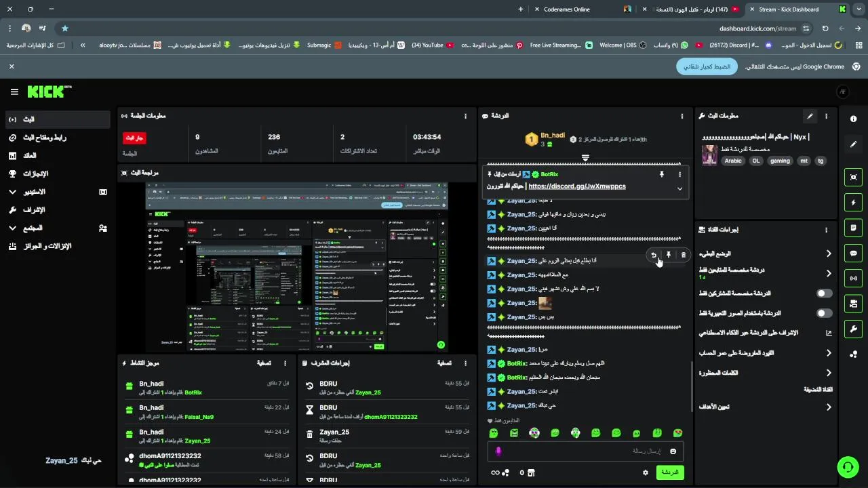This screenshot has width=868, height=488.
Task: Filter the activity feed (تصفية)
Action: coord(264,363)
